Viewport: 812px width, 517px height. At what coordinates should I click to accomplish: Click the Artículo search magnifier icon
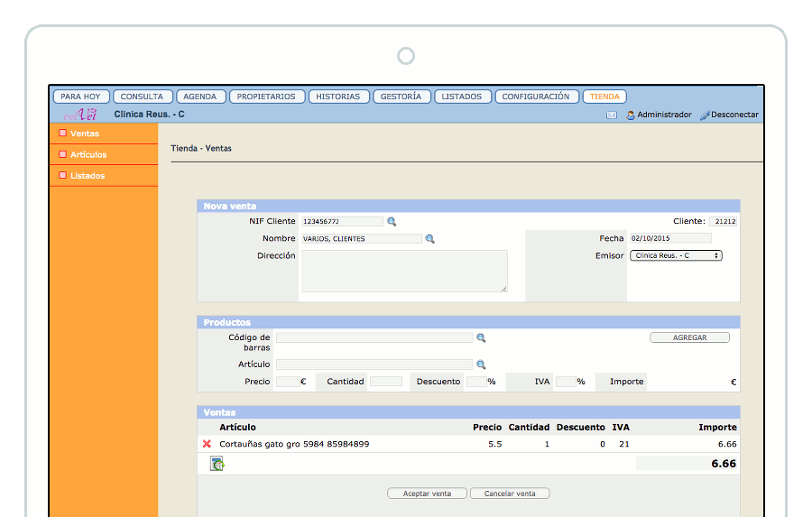(x=481, y=365)
